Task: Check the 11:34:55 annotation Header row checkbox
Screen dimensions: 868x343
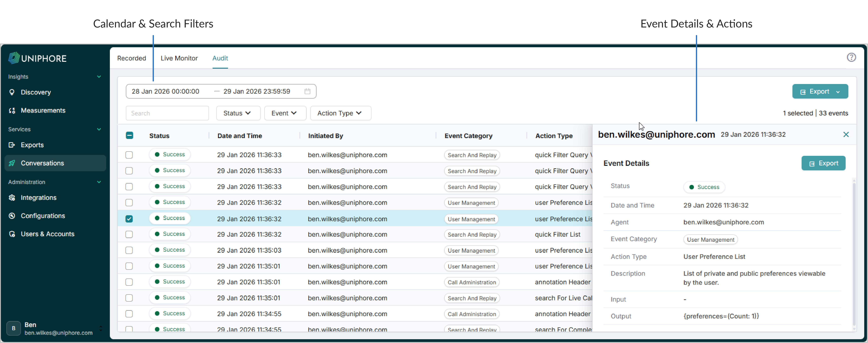Action: click(129, 314)
